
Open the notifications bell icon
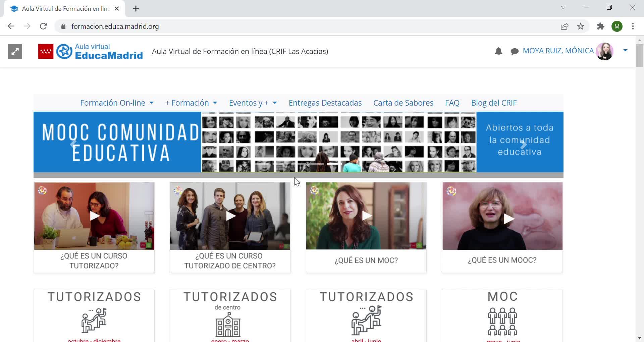click(498, 51)
